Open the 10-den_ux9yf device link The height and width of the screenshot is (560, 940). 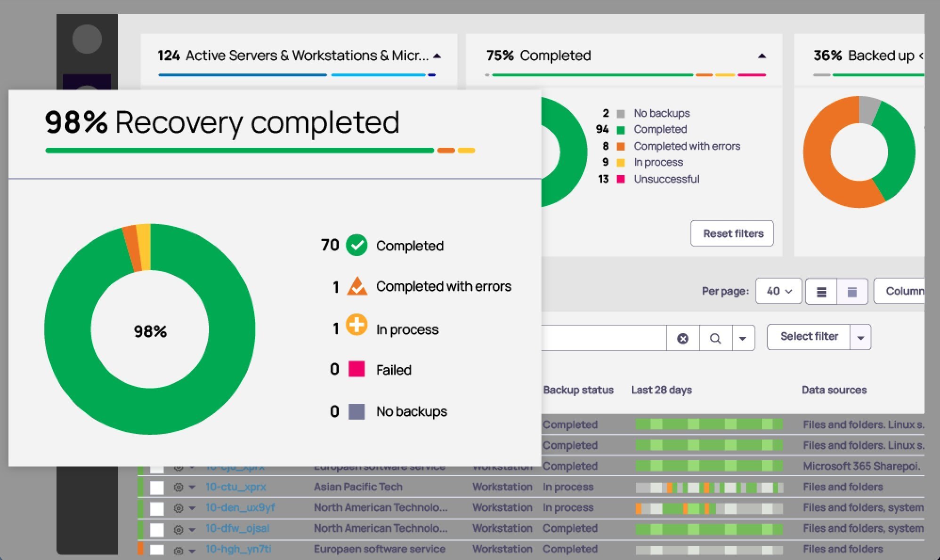[240, 507]
